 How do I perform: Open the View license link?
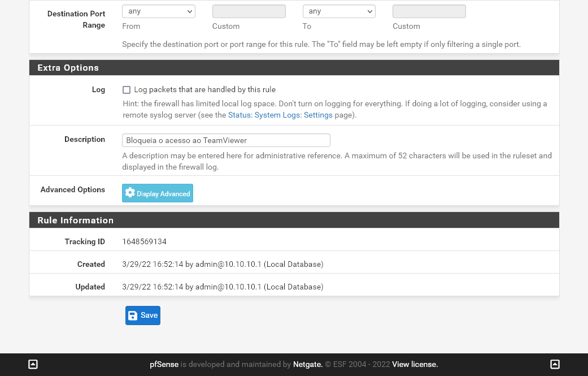[x=415, y=365]
